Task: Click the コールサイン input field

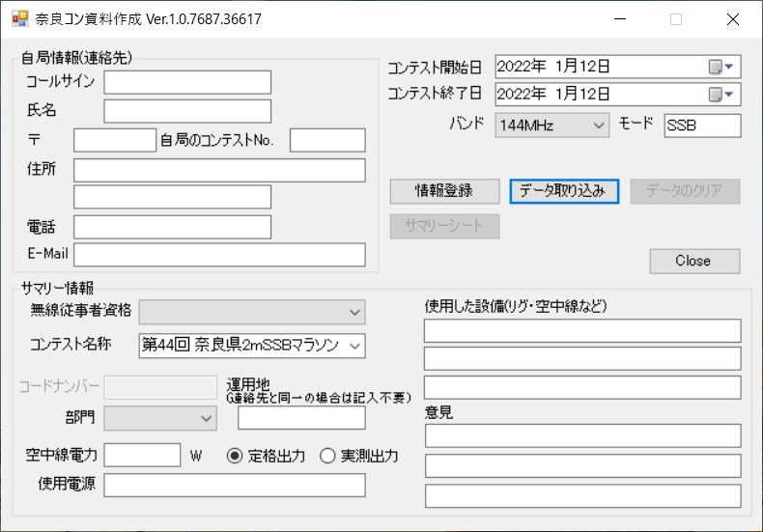Action: click(x=187, y=82)
